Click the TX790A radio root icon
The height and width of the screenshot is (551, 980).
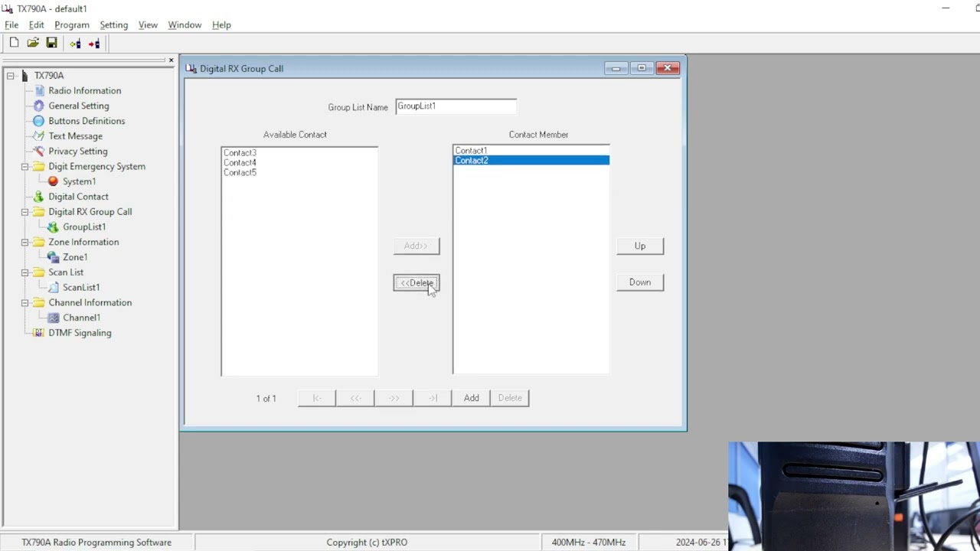click(x=24, y=76)
